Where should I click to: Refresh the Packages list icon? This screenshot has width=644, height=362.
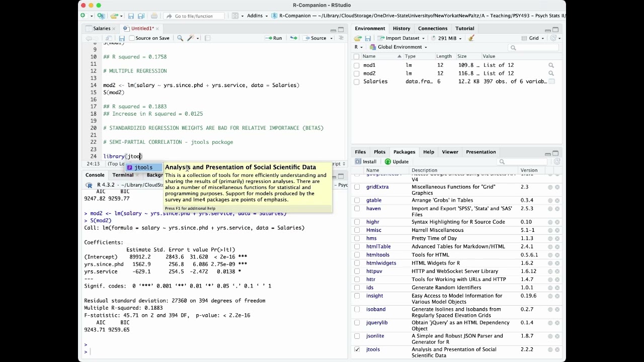point(557,162)
